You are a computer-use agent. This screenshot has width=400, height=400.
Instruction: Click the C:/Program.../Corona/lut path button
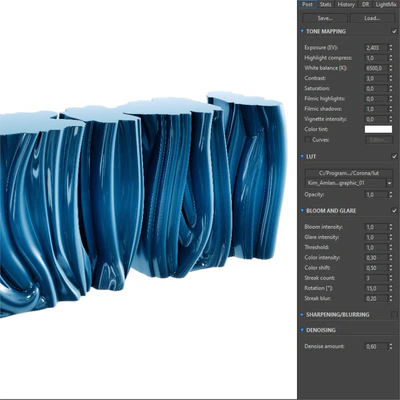[x=348, y=173]
